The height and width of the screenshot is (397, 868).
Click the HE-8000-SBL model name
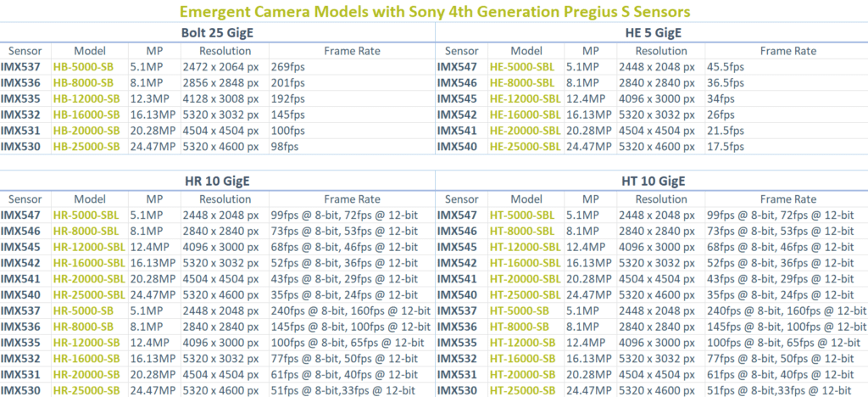[x=522, y=83]
